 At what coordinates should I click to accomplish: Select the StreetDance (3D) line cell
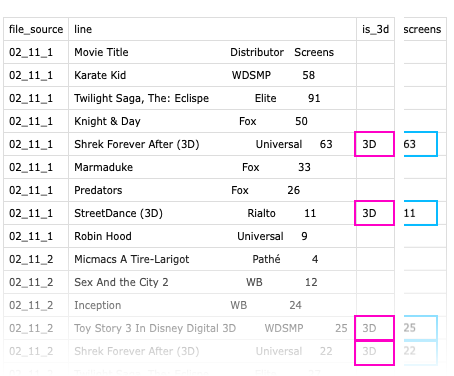tap(212, 213)
